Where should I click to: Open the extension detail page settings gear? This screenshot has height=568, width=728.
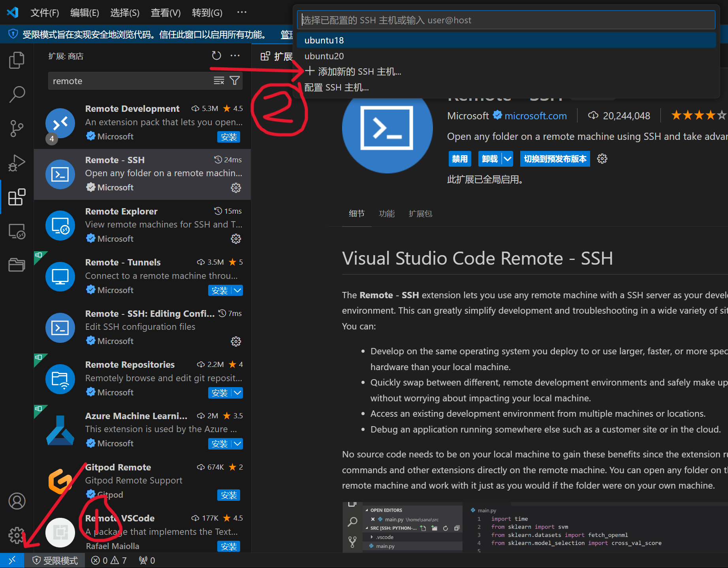[602, 159]
